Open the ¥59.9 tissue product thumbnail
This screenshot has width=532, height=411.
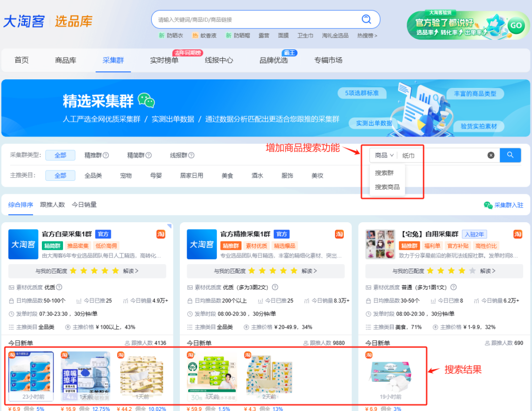[x=212, y=377]
